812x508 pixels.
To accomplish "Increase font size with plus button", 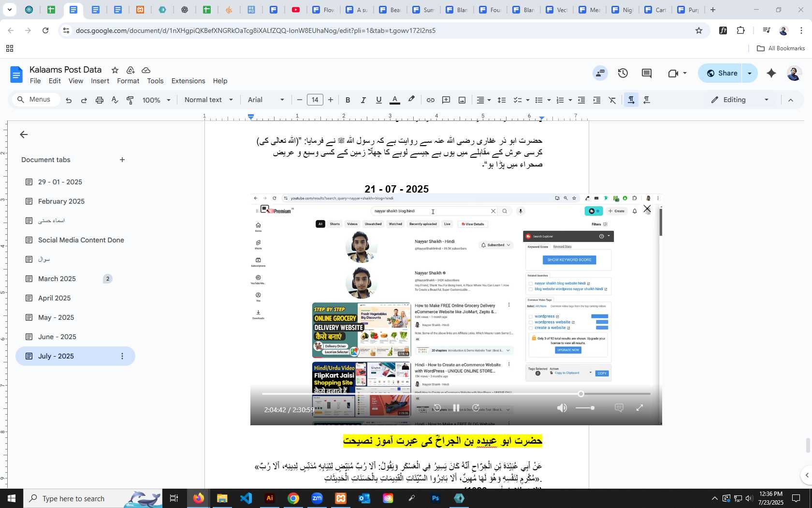I will coord(331,100).
